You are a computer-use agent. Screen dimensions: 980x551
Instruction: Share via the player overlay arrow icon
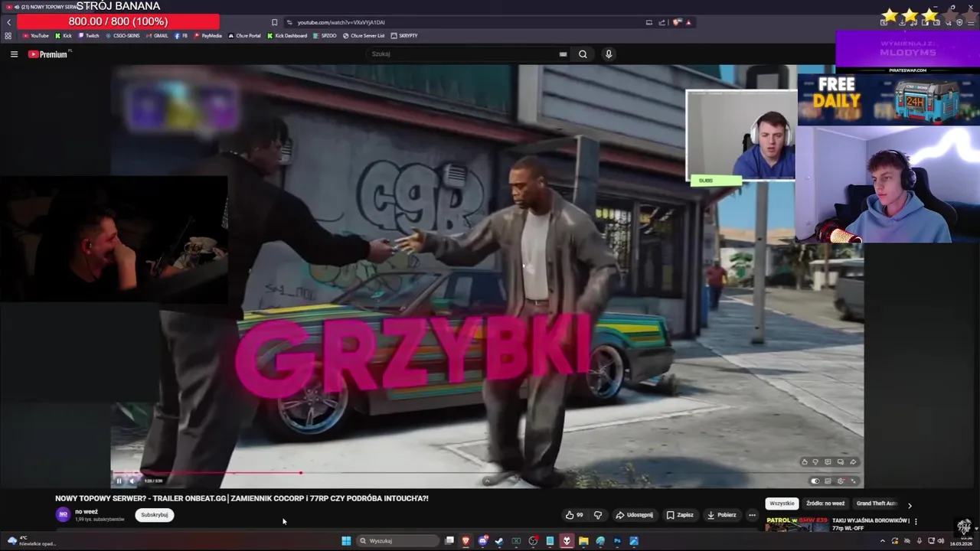(x=853, y=462)
